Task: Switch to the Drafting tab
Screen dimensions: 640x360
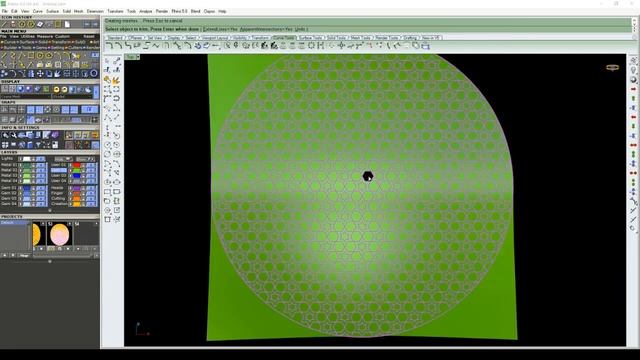Action: [x=410, y=38]
